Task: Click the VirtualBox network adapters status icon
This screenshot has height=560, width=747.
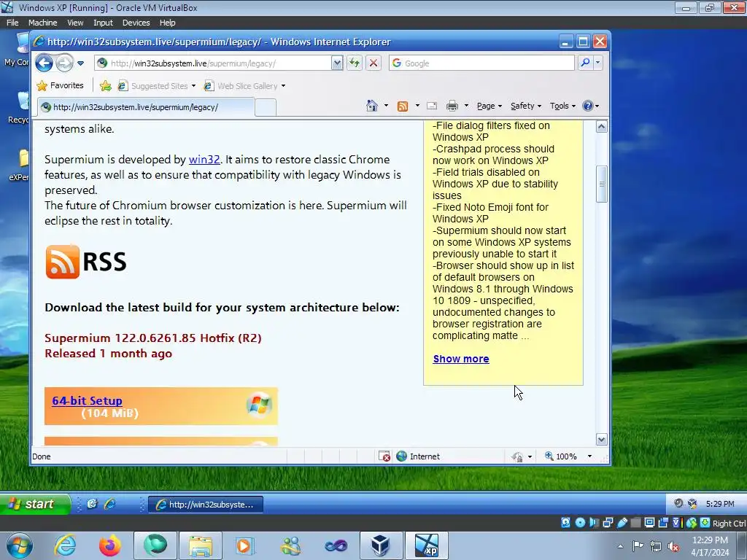Action: [x=608, y=522]
